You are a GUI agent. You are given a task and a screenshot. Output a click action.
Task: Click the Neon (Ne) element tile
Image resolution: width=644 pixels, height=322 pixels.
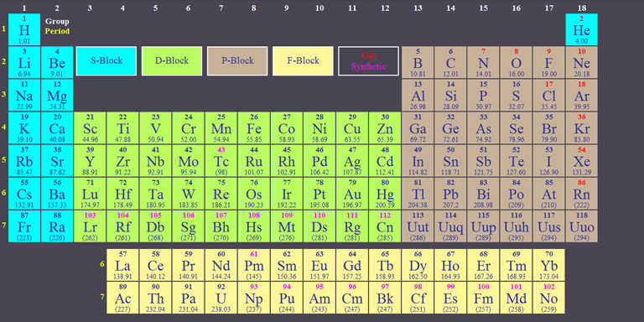click(582, 62)
